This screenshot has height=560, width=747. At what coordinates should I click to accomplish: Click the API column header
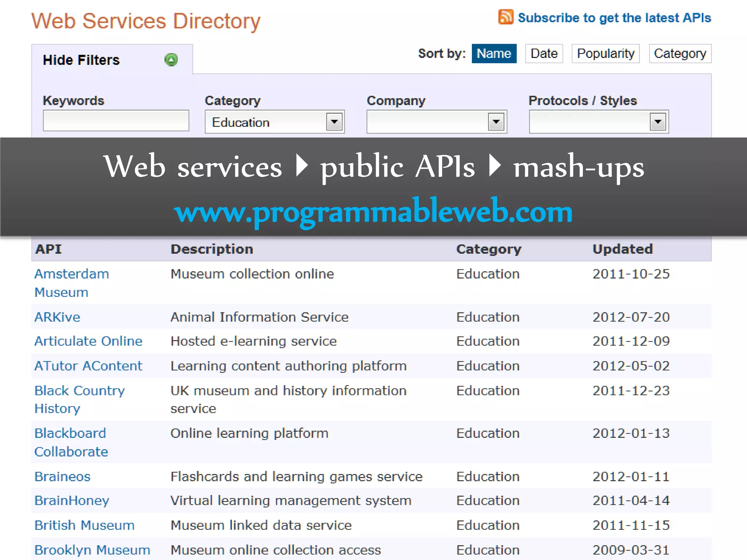tap(49, 249)
